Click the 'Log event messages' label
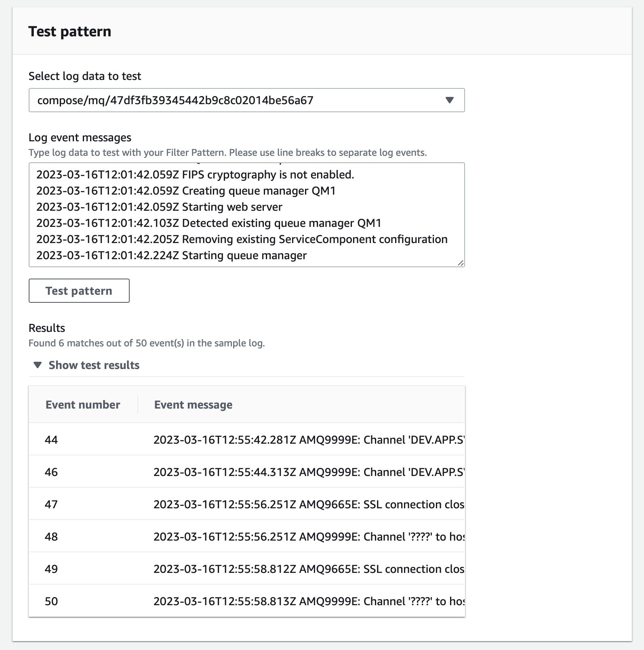Screen dimensions: 644x650 pyautogui.click(x=80, y=137)
